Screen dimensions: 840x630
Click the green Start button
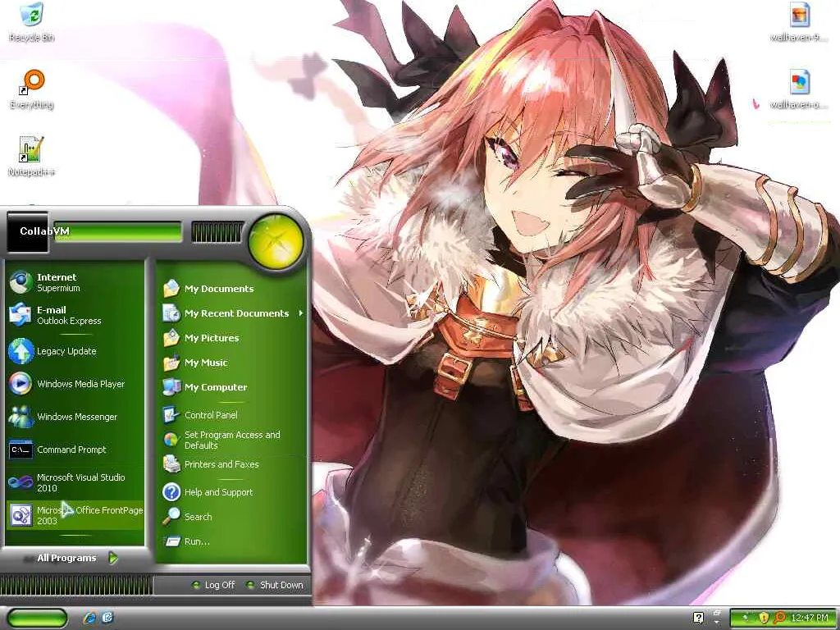pyautogui.click(x=38, y=618)
